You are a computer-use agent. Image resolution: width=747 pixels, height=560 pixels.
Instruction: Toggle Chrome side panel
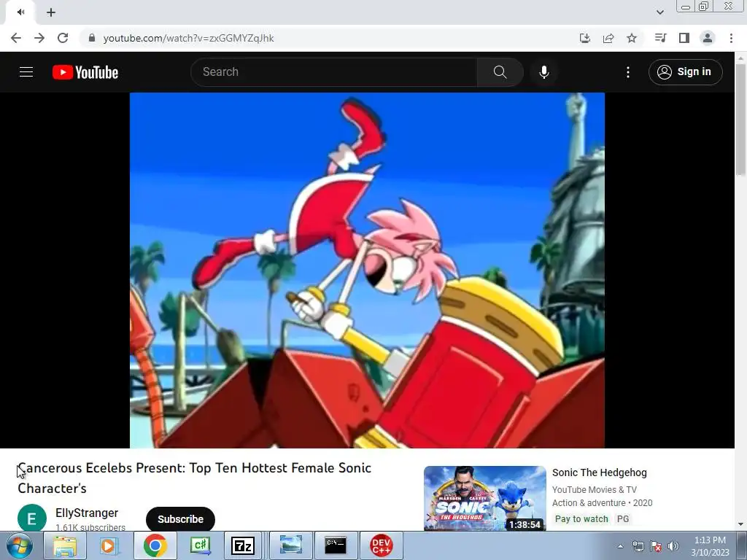coord(684,38)
